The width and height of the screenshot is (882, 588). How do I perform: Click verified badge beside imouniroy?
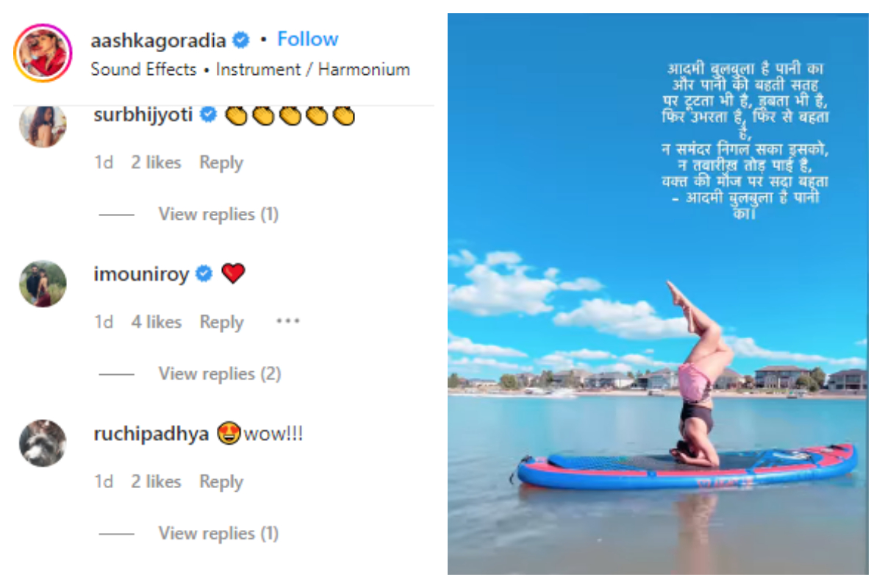[x=204, y=274]
